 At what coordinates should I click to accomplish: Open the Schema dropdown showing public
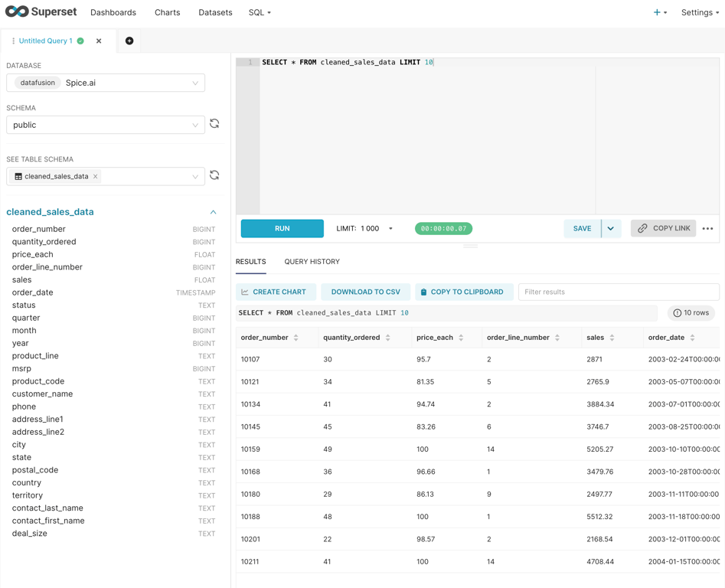click(106, 125)
